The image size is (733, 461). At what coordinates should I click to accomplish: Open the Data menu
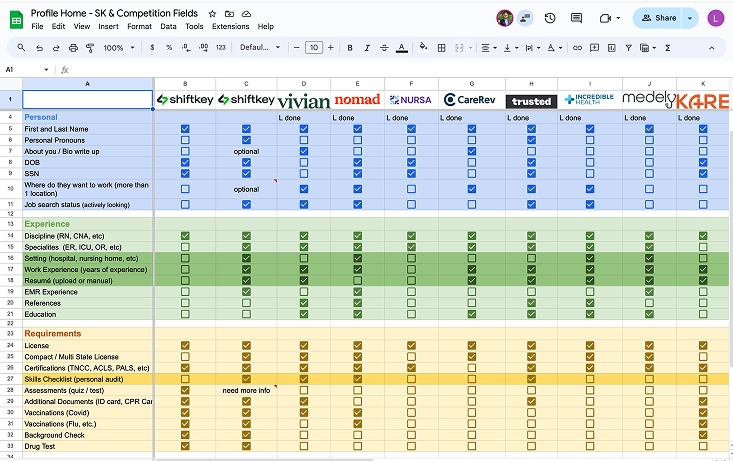pyautogui.click(x=168, y=27)
